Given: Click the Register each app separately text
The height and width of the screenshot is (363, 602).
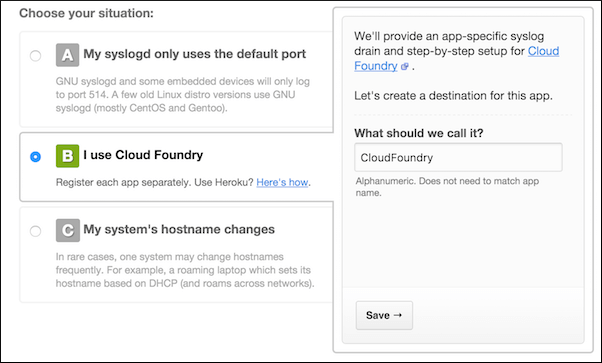Looking at the screenshot, I should [123, 182].
